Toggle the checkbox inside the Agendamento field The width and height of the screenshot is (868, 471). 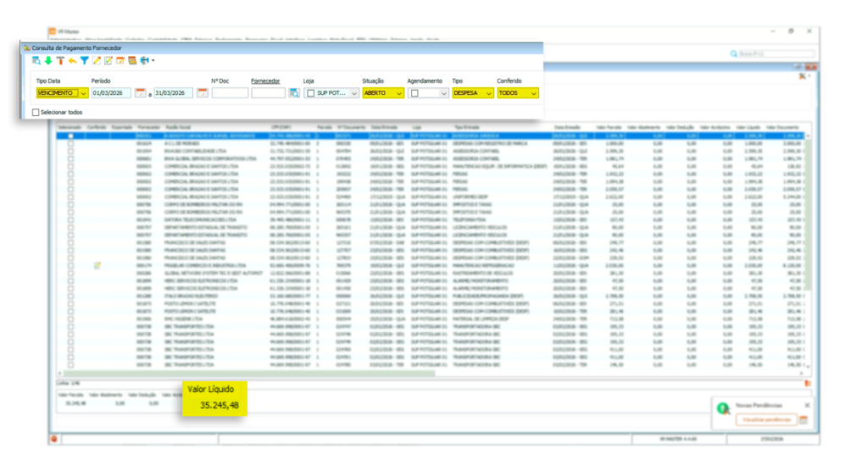[415, 93]
